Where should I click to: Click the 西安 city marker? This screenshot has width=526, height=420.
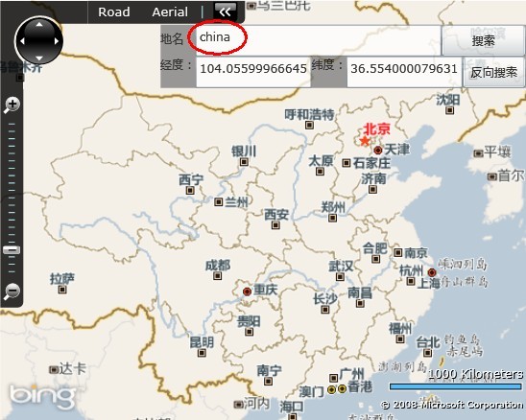(x=275, y=225)
